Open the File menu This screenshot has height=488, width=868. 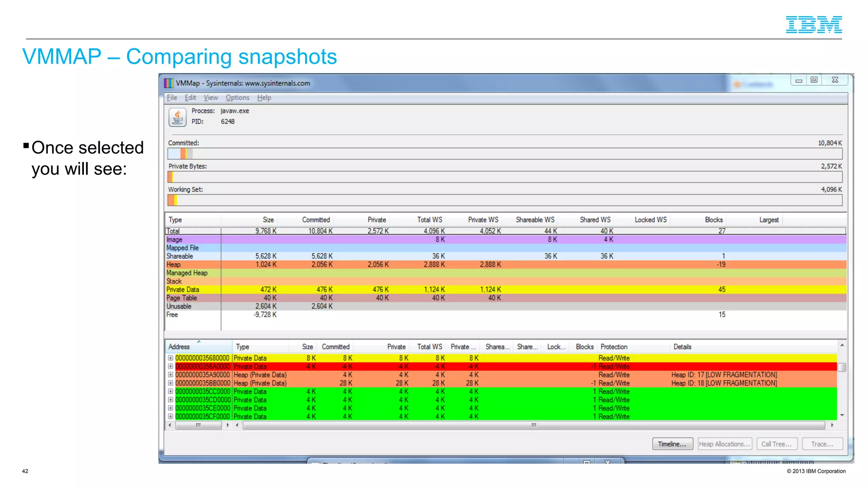point(172,98)
